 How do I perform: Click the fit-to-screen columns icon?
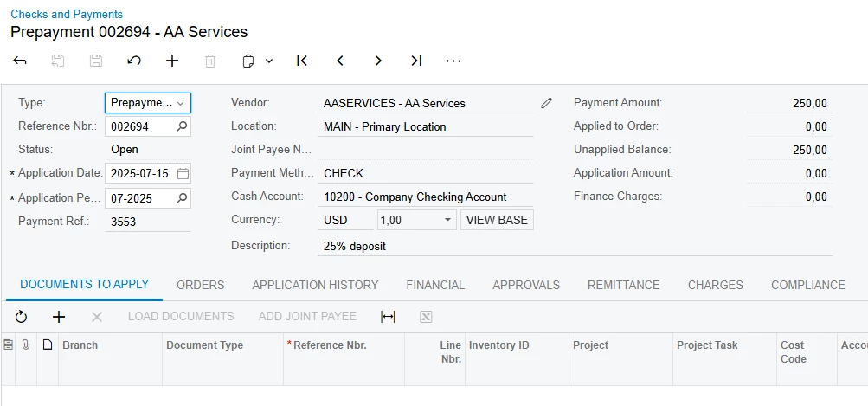click(388, 317)
